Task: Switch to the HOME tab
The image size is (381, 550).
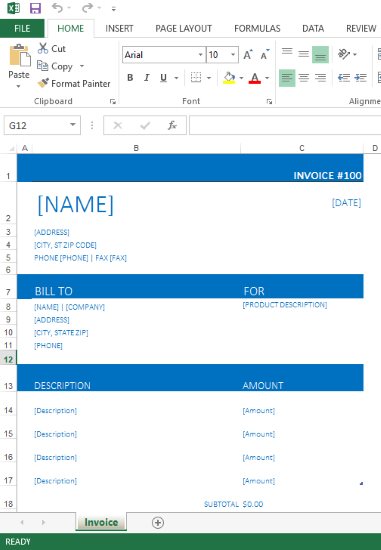Action: click(71, 28)
